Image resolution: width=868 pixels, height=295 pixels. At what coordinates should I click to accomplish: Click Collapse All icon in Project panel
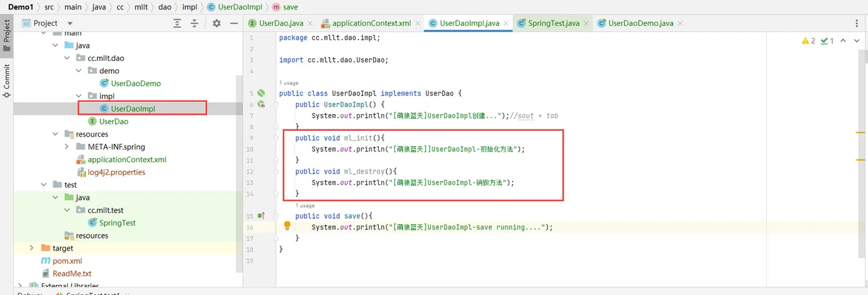tap(194, 23)
